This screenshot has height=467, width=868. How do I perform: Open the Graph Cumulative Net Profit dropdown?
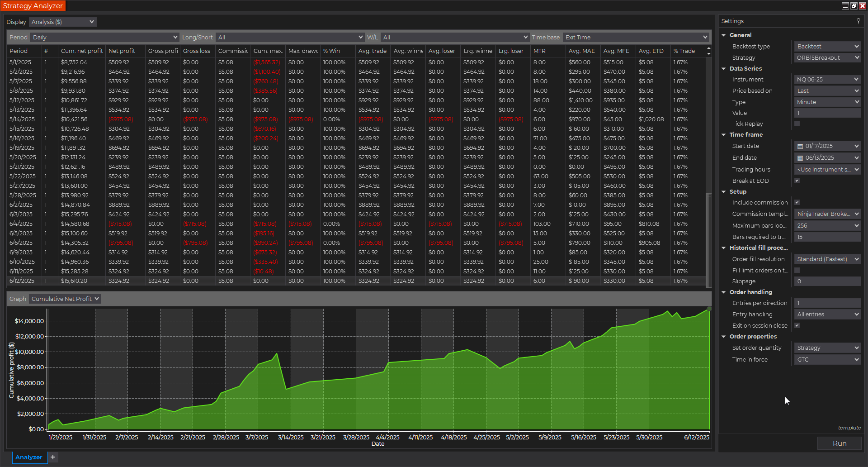pos(65,299)
